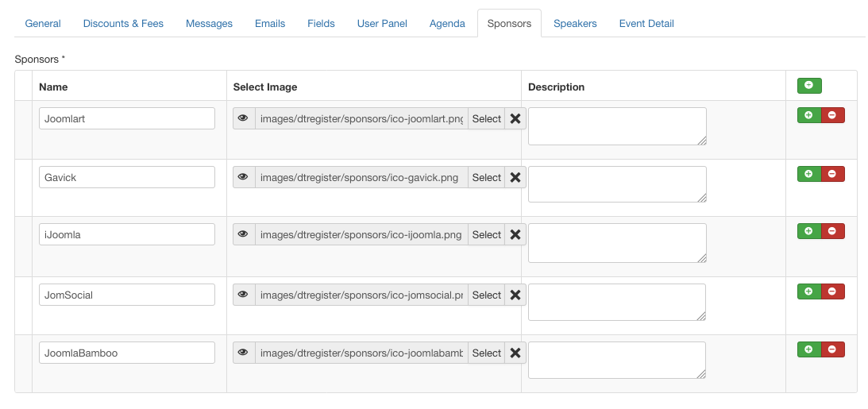Click the ico-gavick.png image path field
This screenshot has width=868, height=409.
click(361, 177)
